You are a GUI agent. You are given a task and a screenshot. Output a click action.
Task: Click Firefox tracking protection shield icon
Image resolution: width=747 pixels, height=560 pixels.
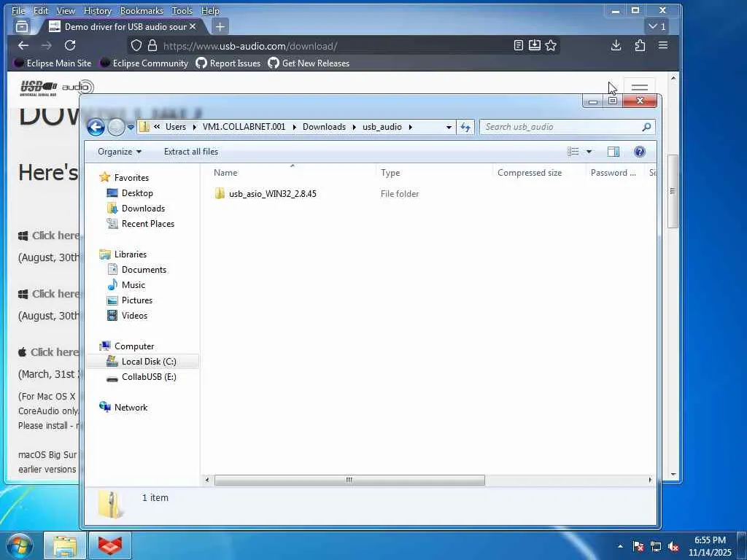136,46
